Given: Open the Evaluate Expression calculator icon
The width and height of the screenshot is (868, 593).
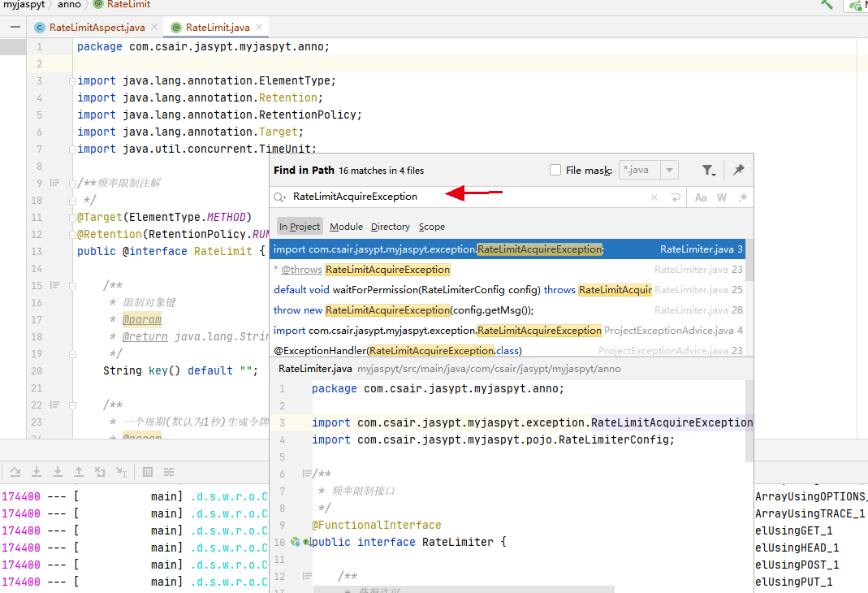Looking at the screenshot, I should 148,472.
